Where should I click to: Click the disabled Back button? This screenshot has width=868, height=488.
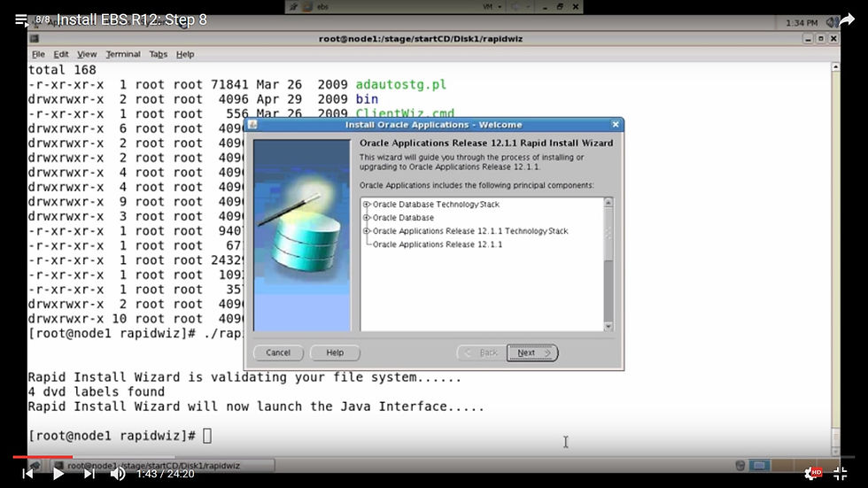[x=482, y=352]
